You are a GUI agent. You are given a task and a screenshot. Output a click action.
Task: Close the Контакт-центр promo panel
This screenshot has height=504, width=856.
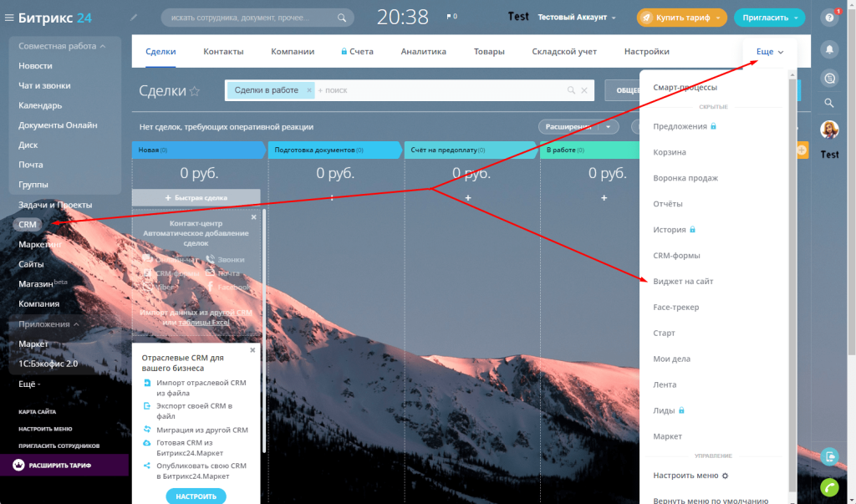click(254, 216)
